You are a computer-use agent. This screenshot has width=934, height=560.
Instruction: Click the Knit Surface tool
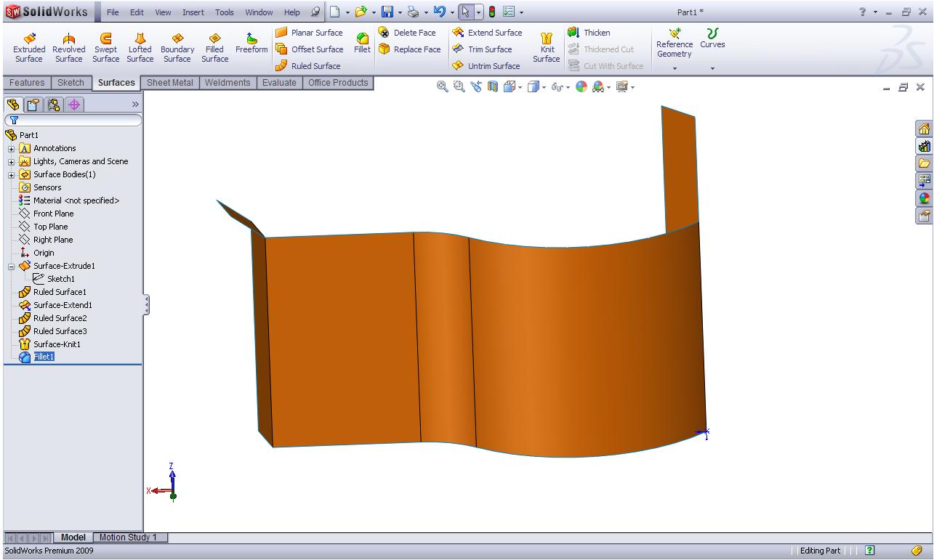click(x=547, y=48)
